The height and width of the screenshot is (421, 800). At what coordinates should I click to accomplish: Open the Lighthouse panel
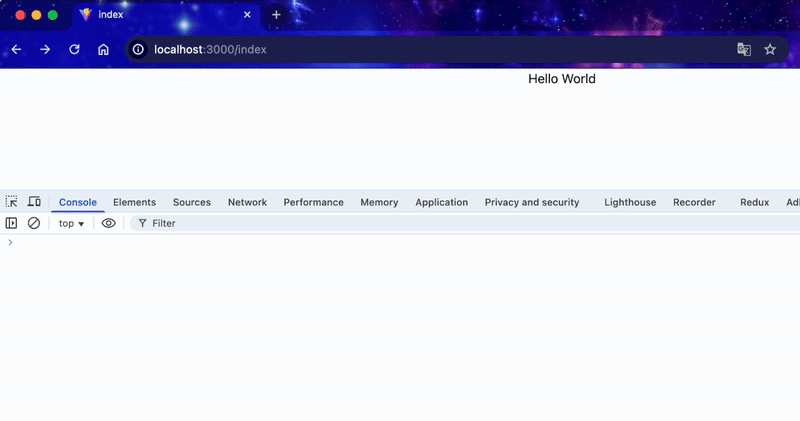[x=630, y=202]
